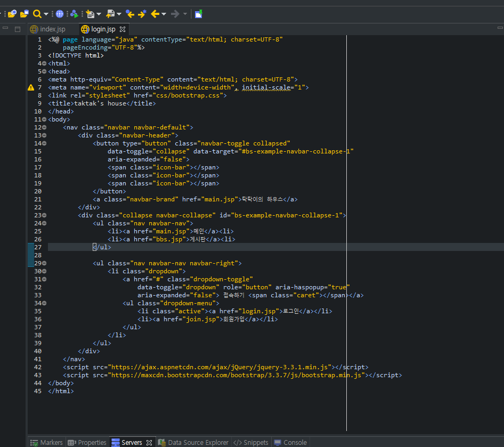Click the underlined initial-scale attribute
Screen dimensions: 504x447
coord(266,87)
